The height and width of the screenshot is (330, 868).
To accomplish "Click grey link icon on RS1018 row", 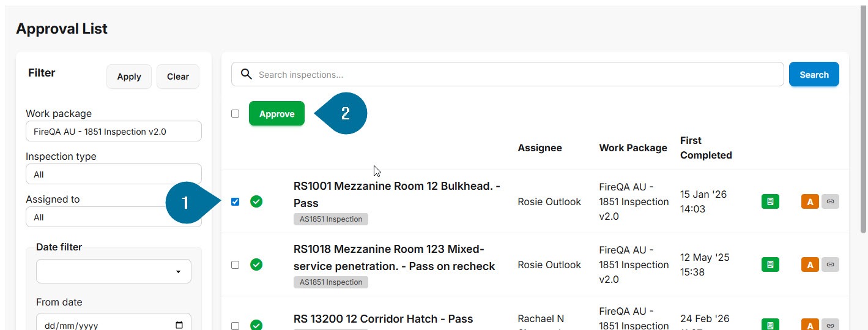I will point(830,264).
